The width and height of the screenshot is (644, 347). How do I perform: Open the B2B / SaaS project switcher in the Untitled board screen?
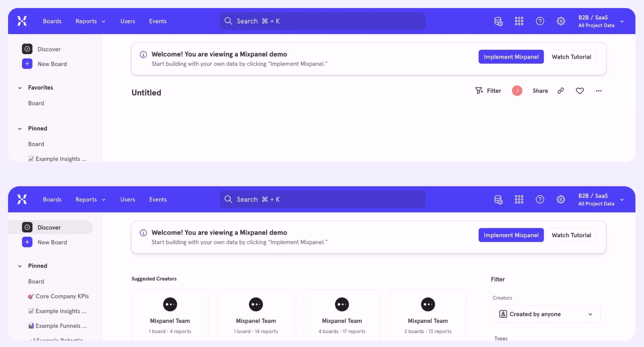point(601,21)
